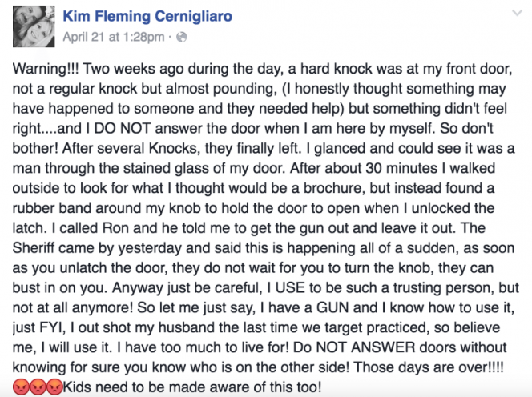Click the middle angry face emoji
532x397 pixels.
[x=38, y=387]
